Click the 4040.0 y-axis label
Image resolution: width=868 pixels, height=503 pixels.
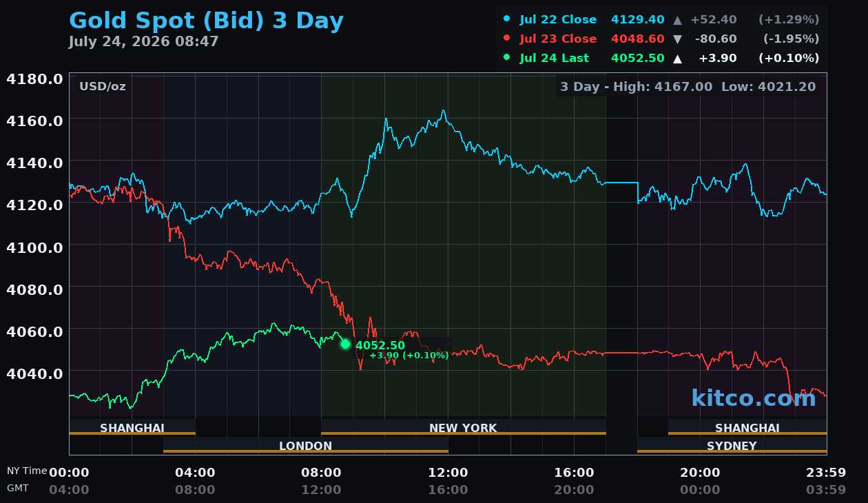click(34, 373)
